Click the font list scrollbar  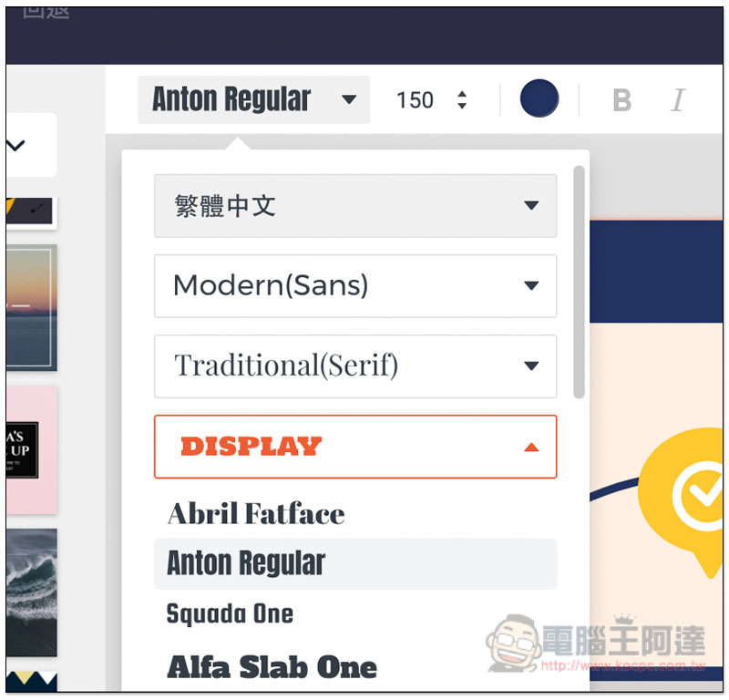coord(579,282)
